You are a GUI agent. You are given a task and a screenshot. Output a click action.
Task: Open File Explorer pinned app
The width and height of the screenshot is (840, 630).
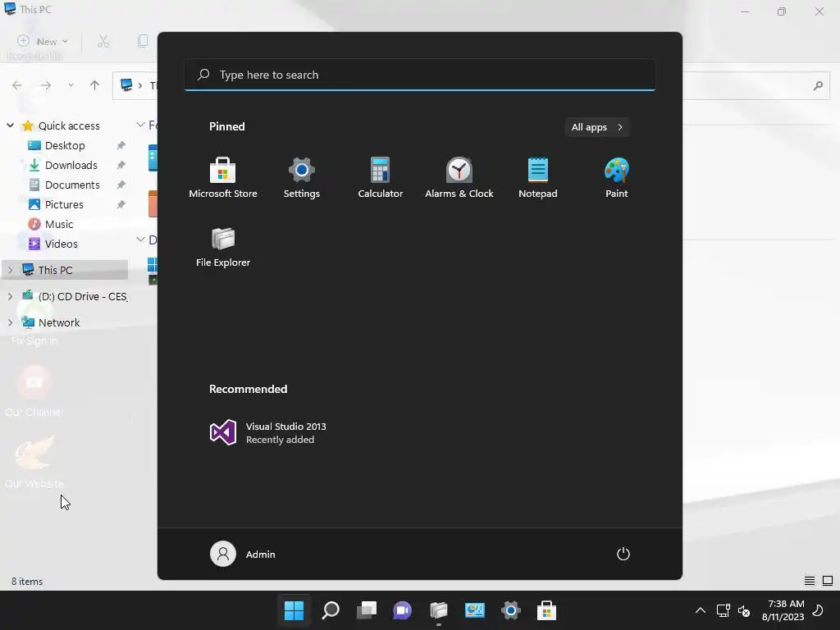click(x=223, y=246)
